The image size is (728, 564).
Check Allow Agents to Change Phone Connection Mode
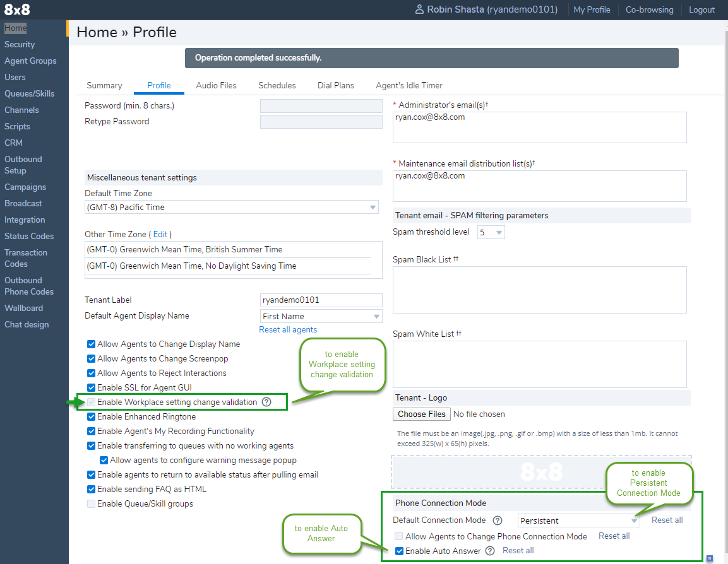(399, 536)
